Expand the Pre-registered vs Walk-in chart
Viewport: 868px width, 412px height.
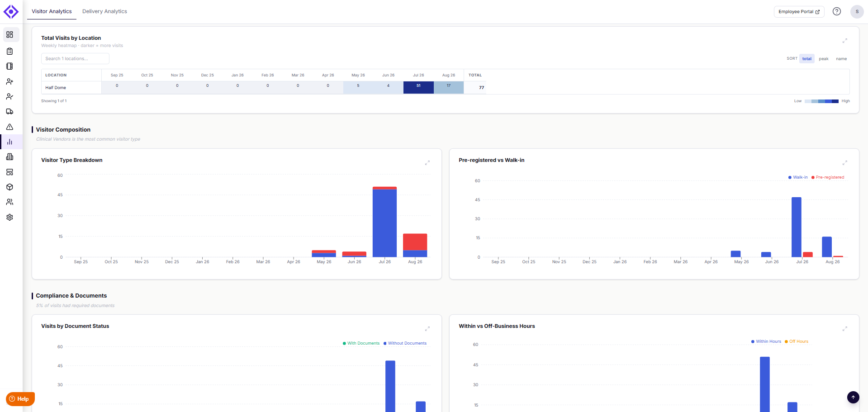(844, 163)
